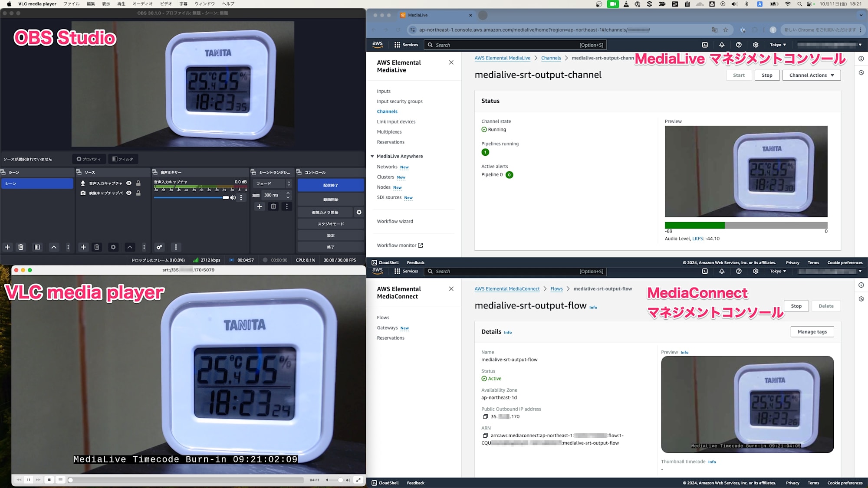Stop playback in VLC media player
This screenshot has width=868, height=488.
point(49,480)
